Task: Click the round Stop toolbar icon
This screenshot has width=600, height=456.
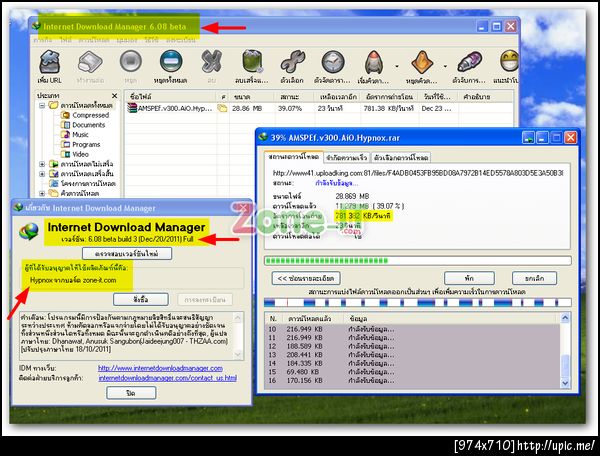Action: tap(130, 61)
